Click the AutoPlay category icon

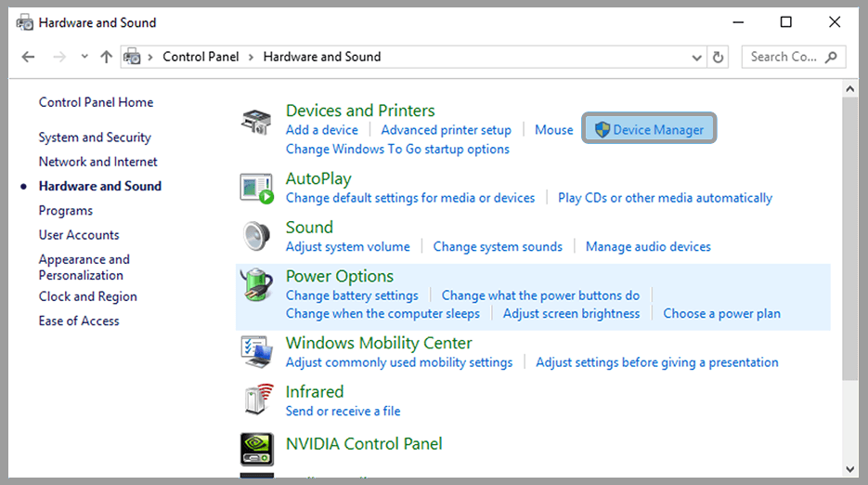tap(257, 189)
